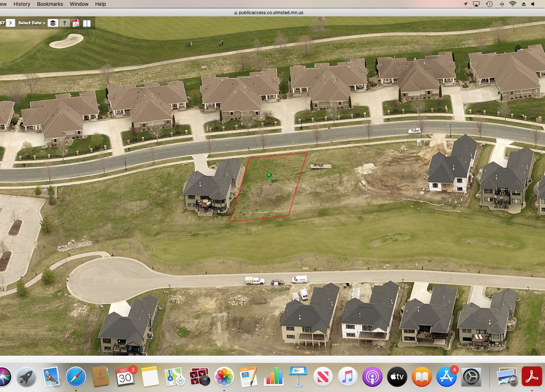Open the map layers stack tool
This screenshot has height=392, width=545.
[53, 23]
